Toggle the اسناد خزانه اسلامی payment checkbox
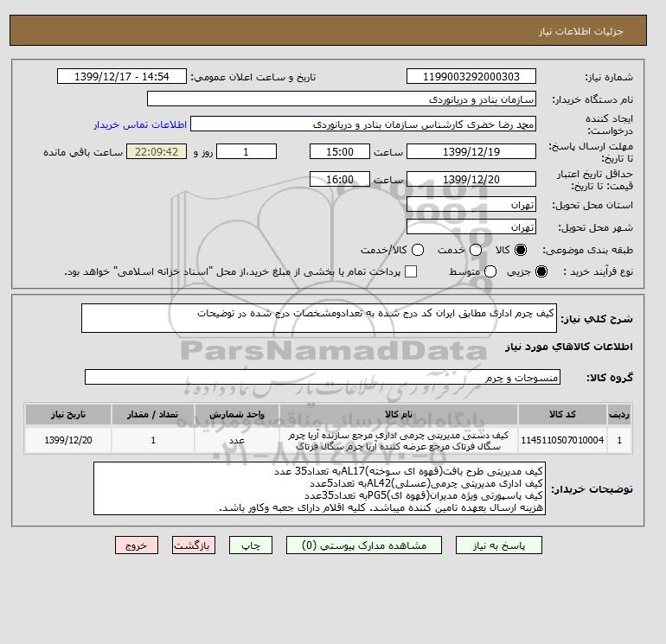The image size is (666, 644). pos(411,271)
